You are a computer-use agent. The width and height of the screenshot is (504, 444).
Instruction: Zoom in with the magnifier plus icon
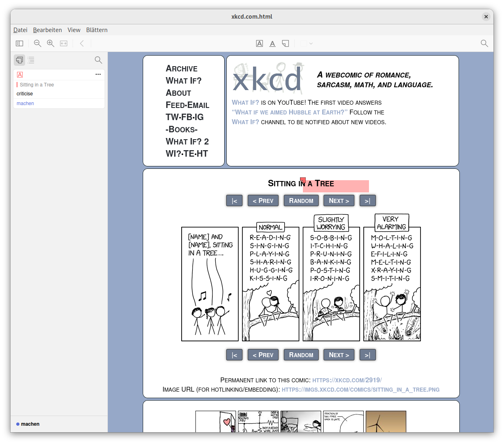pos(51,43)
